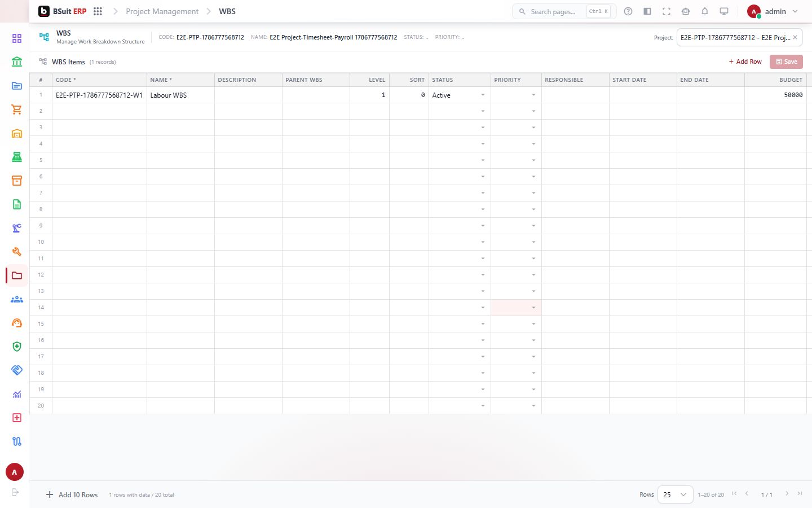This screenshot has height=508, width=812.
Task: Open the shopping cart module icon
Action: click(17, 110)
